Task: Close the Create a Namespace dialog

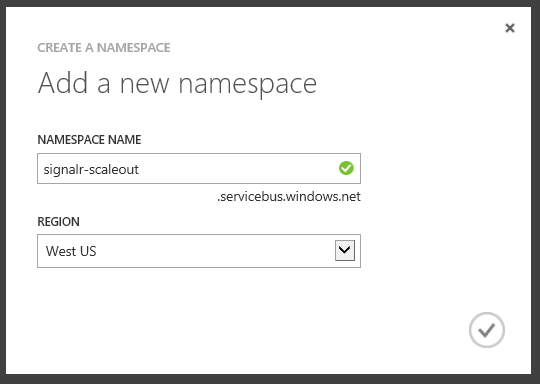Action: coord(510,28)
